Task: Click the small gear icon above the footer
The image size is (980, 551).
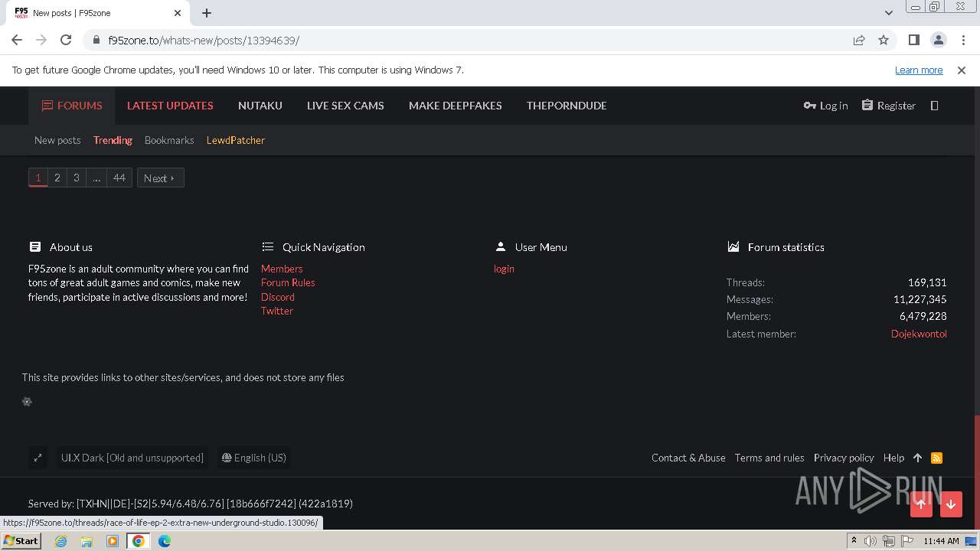Action: (27, 402)
